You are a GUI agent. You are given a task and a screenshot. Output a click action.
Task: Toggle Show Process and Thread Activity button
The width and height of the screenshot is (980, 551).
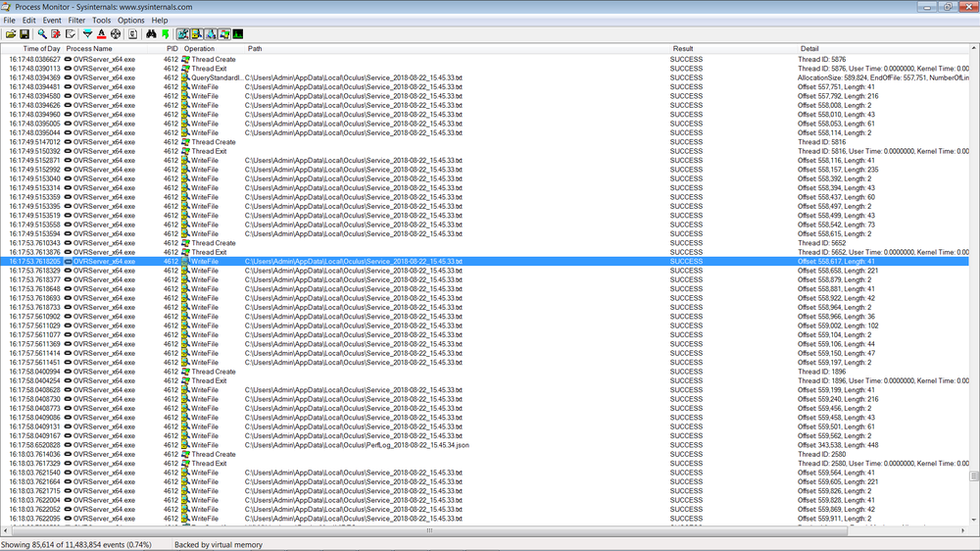coord(224,34)
